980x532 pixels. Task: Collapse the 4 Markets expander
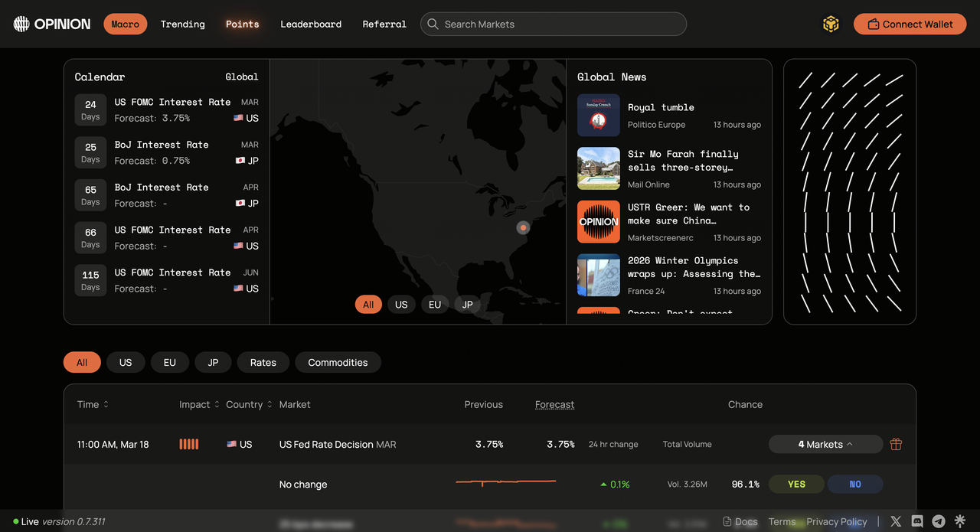pyautogui.click(x=825, y=444)
